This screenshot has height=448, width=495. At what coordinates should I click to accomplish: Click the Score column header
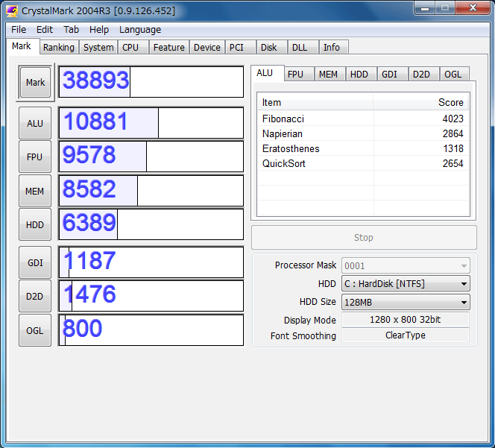[420, 102]
